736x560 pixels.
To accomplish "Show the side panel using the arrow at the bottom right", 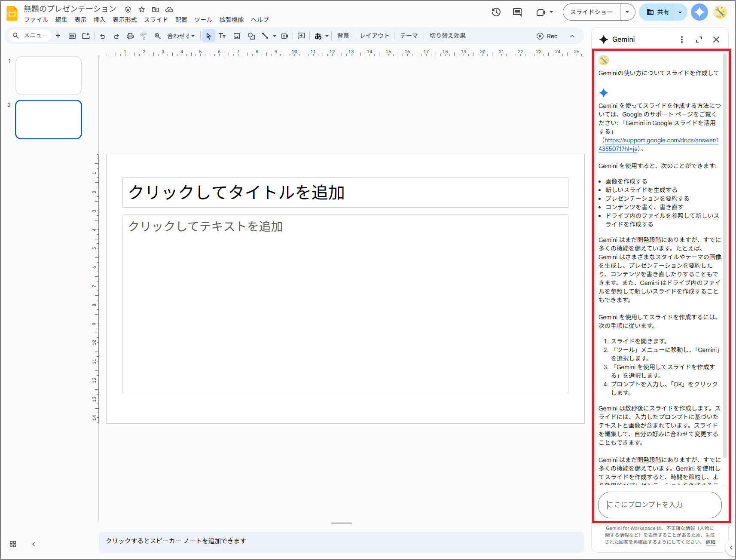I will (x=731, y=548).
